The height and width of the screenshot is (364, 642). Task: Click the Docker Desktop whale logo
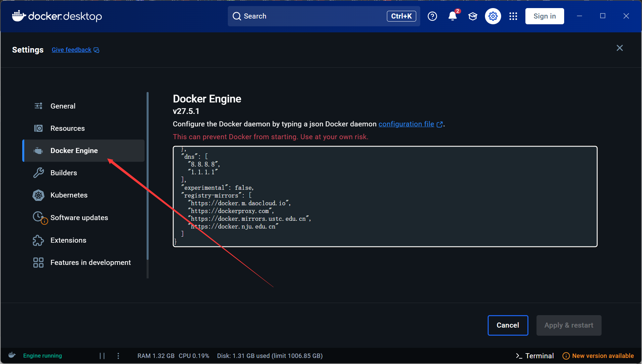coord(19,16)
